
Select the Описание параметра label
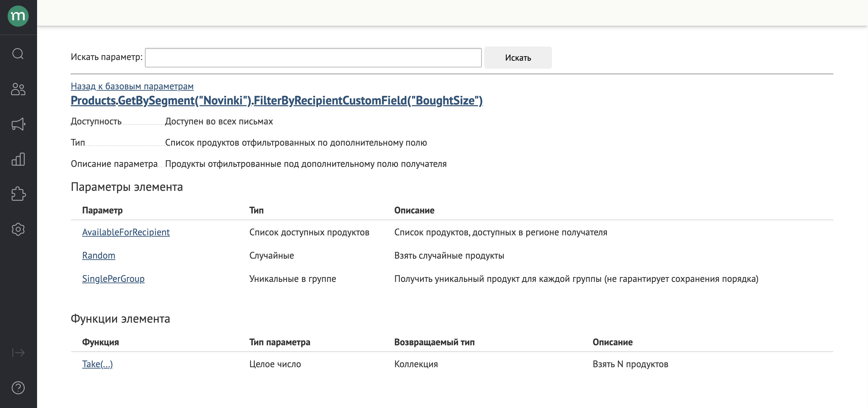click(114, 164)
